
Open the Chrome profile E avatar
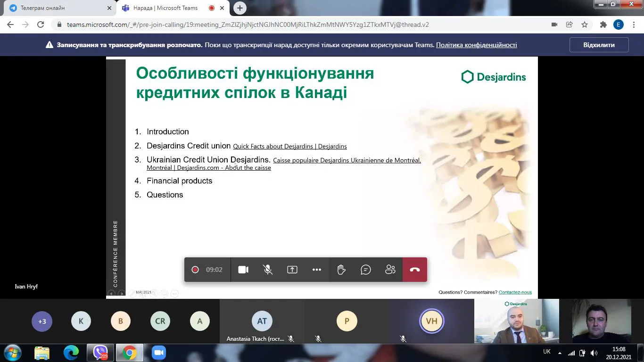point(618,25)
